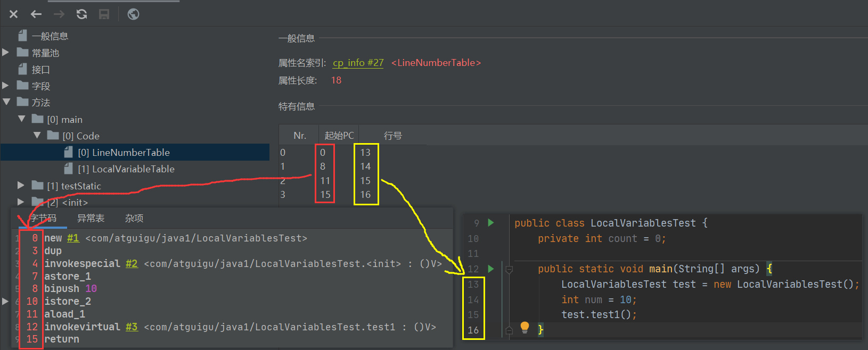Click the 'dup' bytecode instruction
This screenshot has width=868, height=350.
(x=53, y=251)
